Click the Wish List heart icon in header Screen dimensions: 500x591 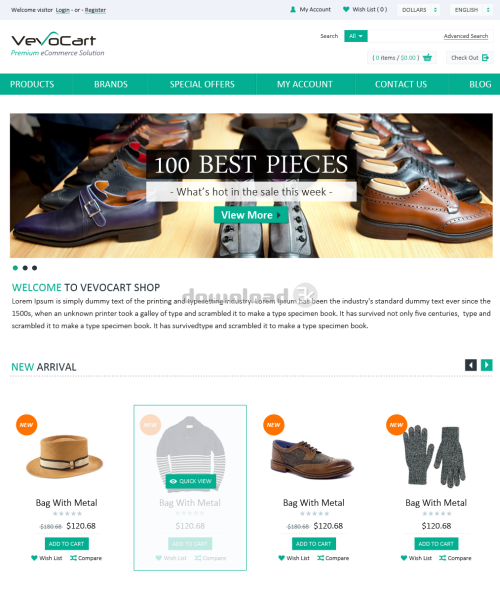346,9
